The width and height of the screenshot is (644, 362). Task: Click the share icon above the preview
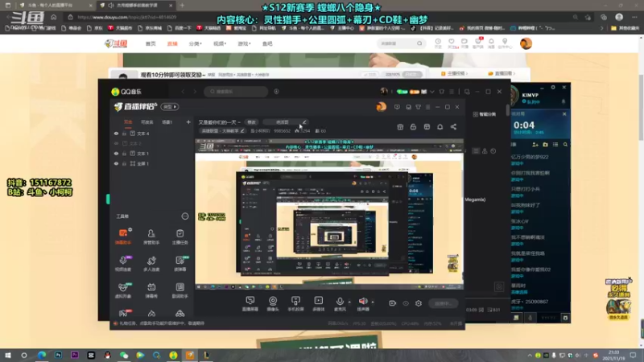[x=453, y=127]
